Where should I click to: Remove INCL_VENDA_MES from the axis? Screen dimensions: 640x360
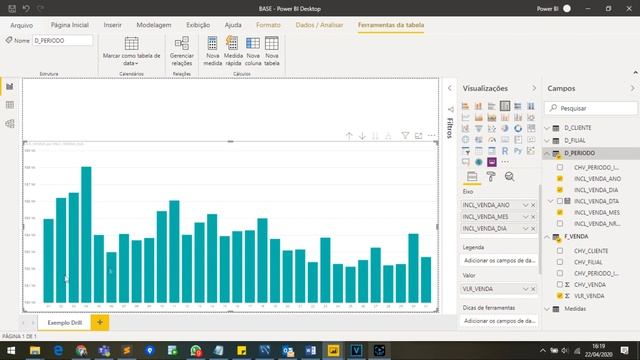[x=533, y=217]
